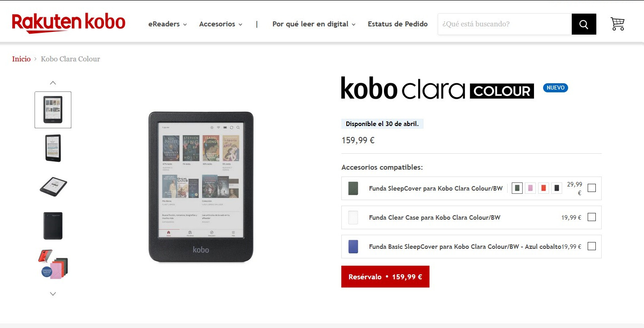This screenshot has width=644, height=328.
Task: Expand Por qué leer en digital menu
Action: coord(314,24)
